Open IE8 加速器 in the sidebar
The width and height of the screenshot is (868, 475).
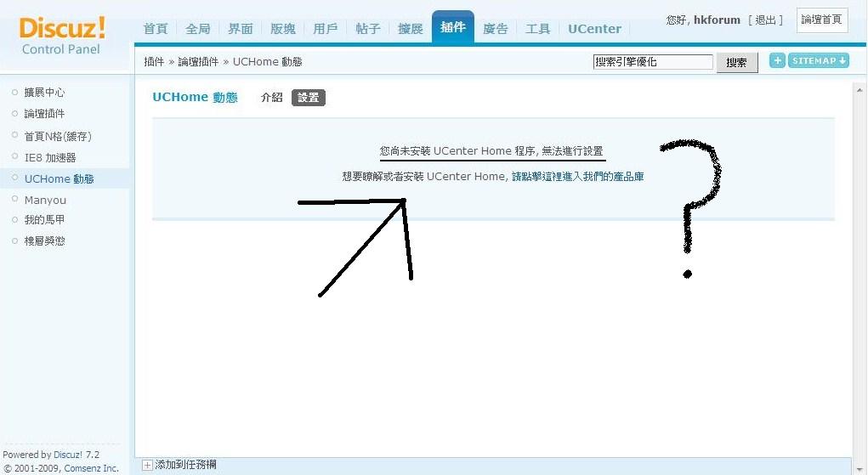tap(50, 157)
